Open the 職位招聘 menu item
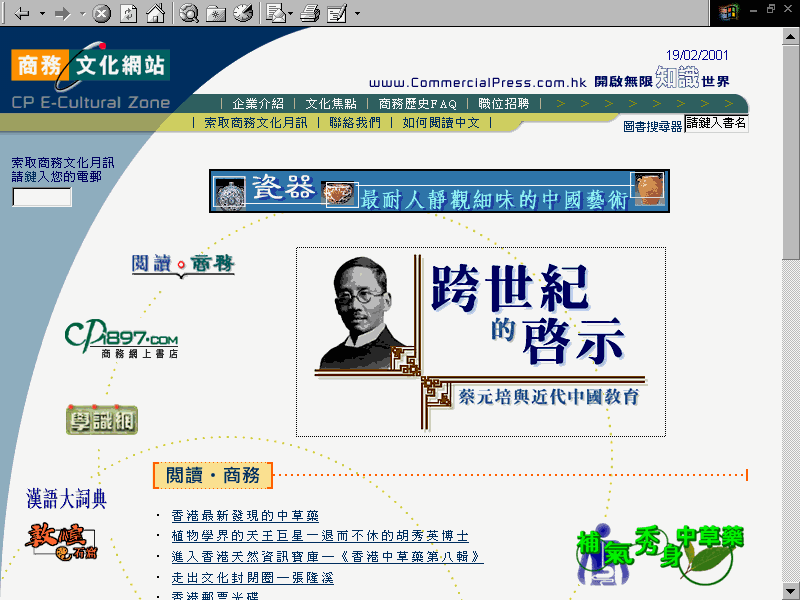The height and width of the screenshot is (600, 800). [504, 104]
